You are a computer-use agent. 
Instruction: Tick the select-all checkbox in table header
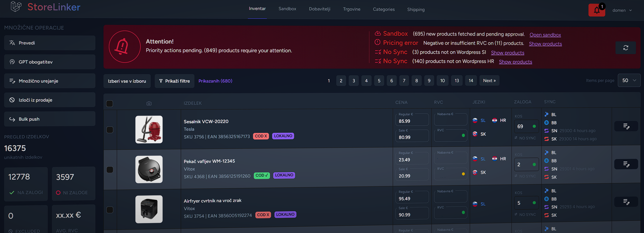pyautogui.click(x=110, y=104)
